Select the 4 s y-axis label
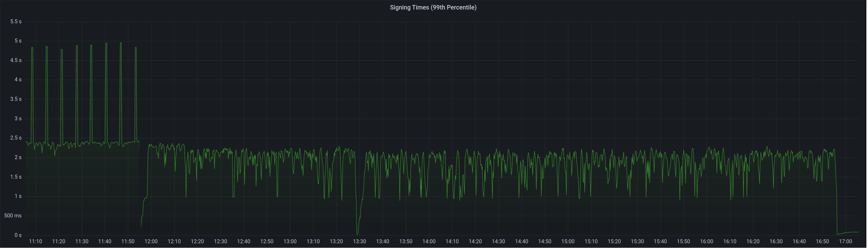Viewport: 868px width, 248px height. [18, 80]
